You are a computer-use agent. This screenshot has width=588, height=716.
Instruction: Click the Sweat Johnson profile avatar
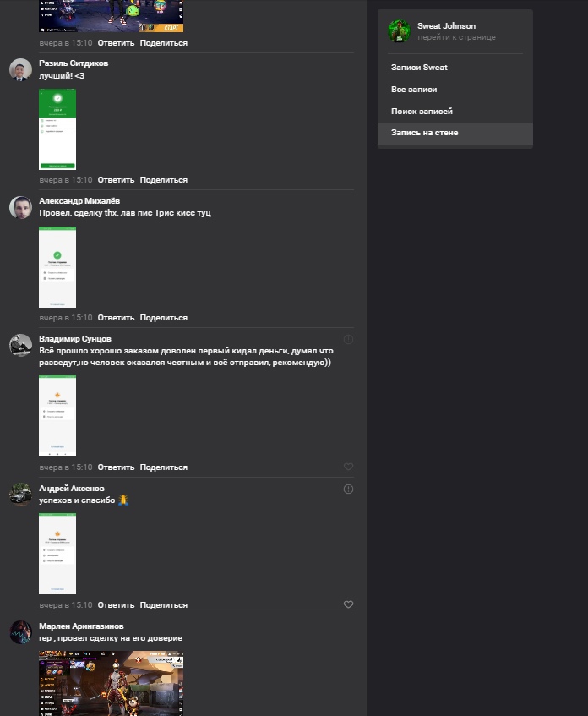pos(399,31)
